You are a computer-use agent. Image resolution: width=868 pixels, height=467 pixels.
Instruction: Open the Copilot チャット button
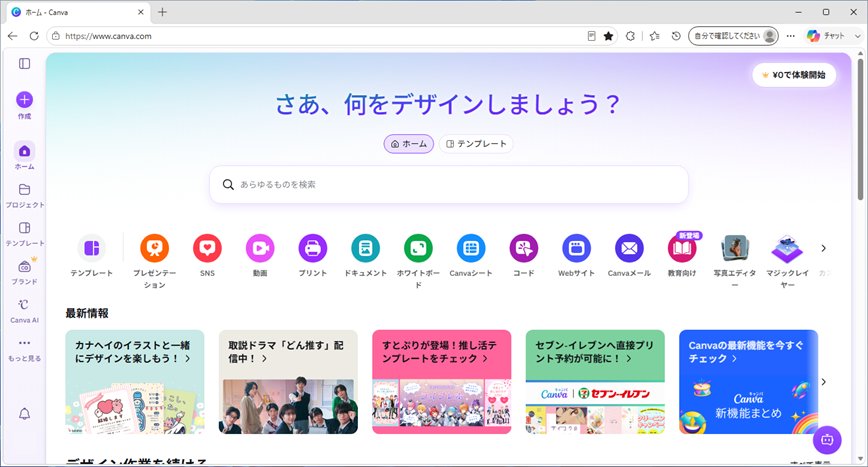pos(825,36)
